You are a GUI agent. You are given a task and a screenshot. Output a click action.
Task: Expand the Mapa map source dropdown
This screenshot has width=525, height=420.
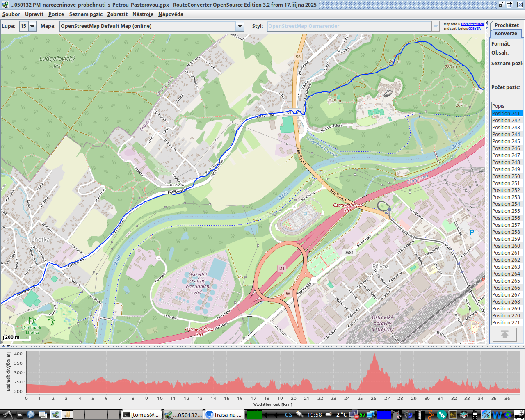(x=240, y=26)
